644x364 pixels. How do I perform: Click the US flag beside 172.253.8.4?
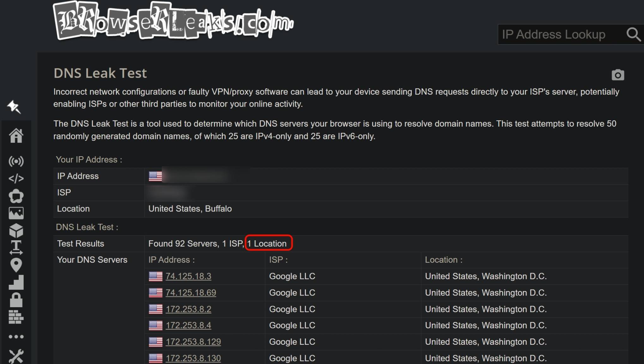click(155, 325)
